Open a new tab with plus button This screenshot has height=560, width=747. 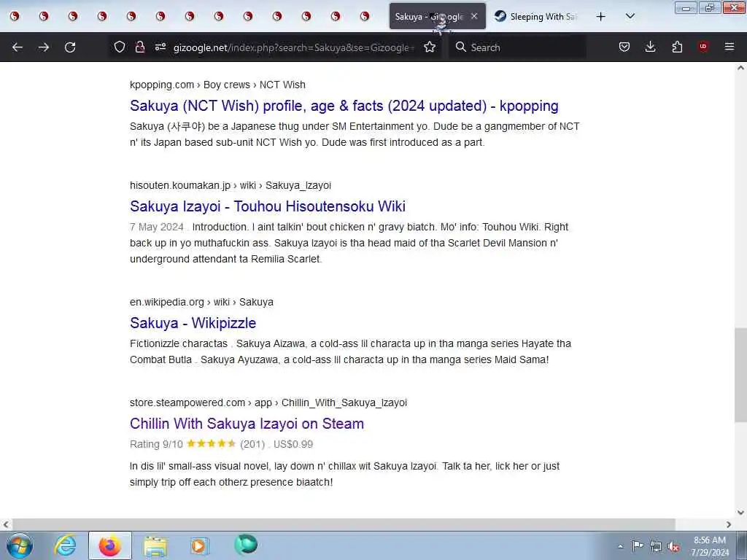coord(601,17)
